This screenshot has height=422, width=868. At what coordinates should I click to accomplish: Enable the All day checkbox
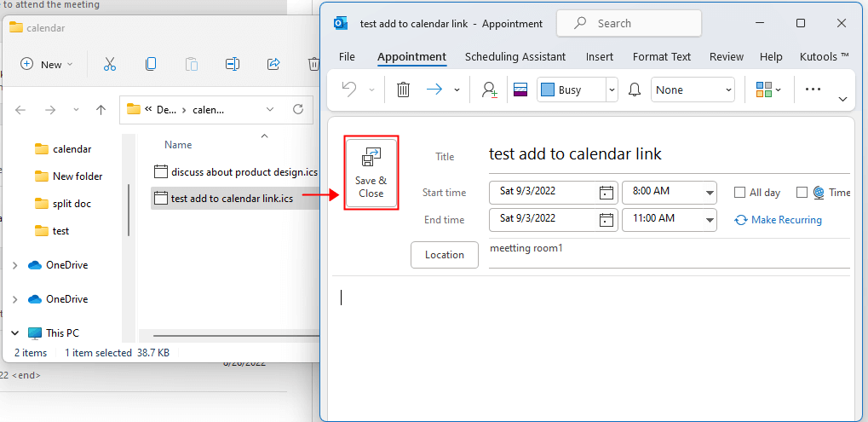tap(739, 193)
